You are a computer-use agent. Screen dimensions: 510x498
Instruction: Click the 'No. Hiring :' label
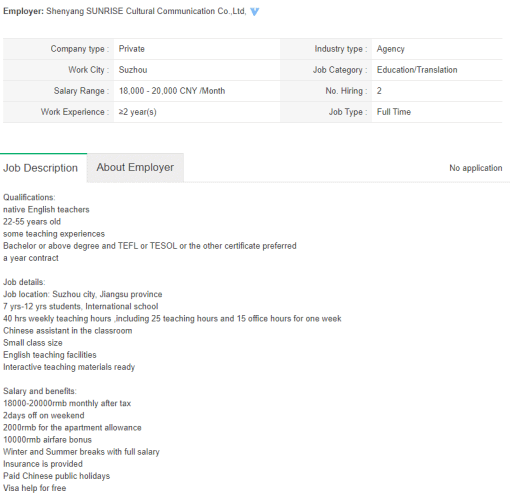click(x=346, y=91)
